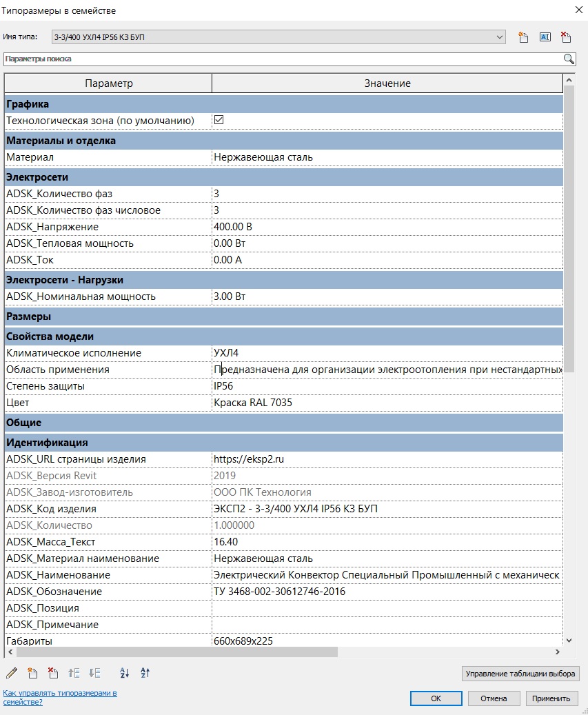Viewport: 588px width, 715px height.
Task: Click the Параметр column header
Action: point(108,83)
